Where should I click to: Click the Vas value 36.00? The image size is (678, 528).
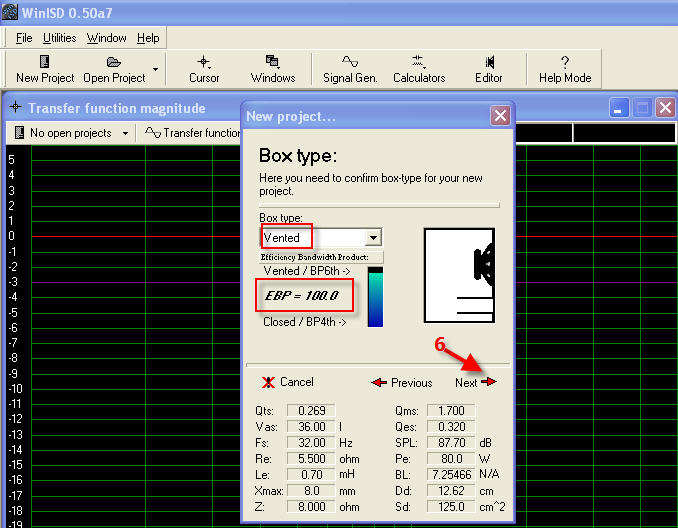(x=311, y=427)
